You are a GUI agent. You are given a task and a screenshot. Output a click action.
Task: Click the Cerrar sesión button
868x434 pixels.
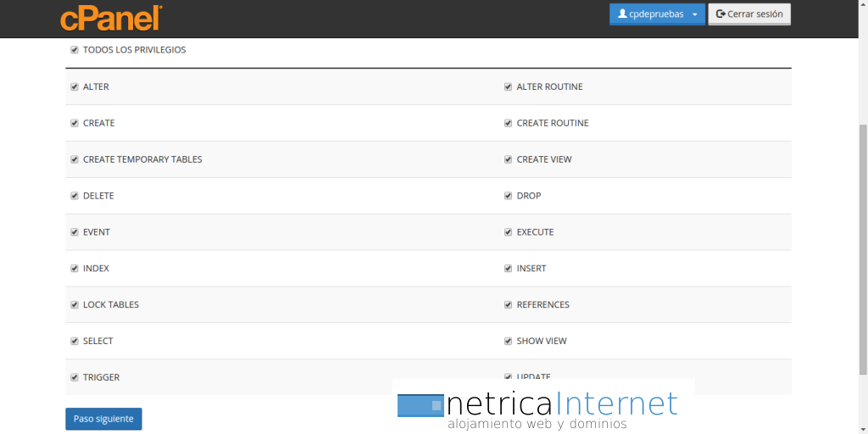point(749,14)
